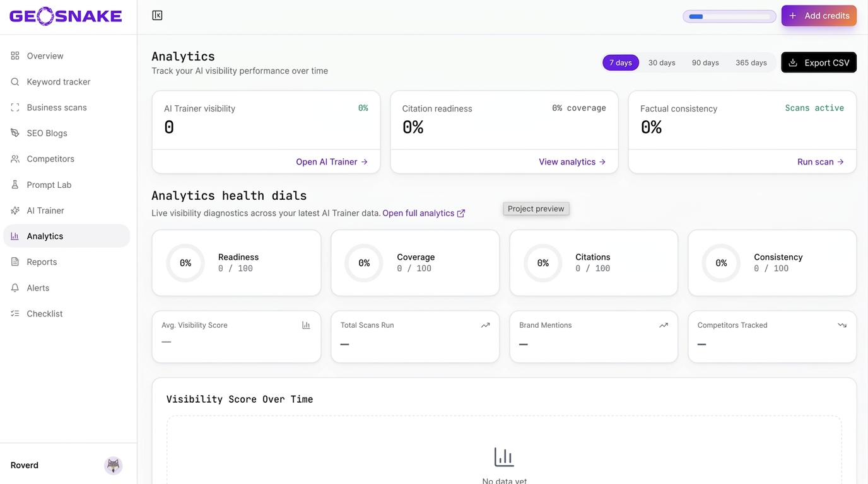
Task: Click the Scans active status text
Action: pyautogui.click(x=814, y=108)
